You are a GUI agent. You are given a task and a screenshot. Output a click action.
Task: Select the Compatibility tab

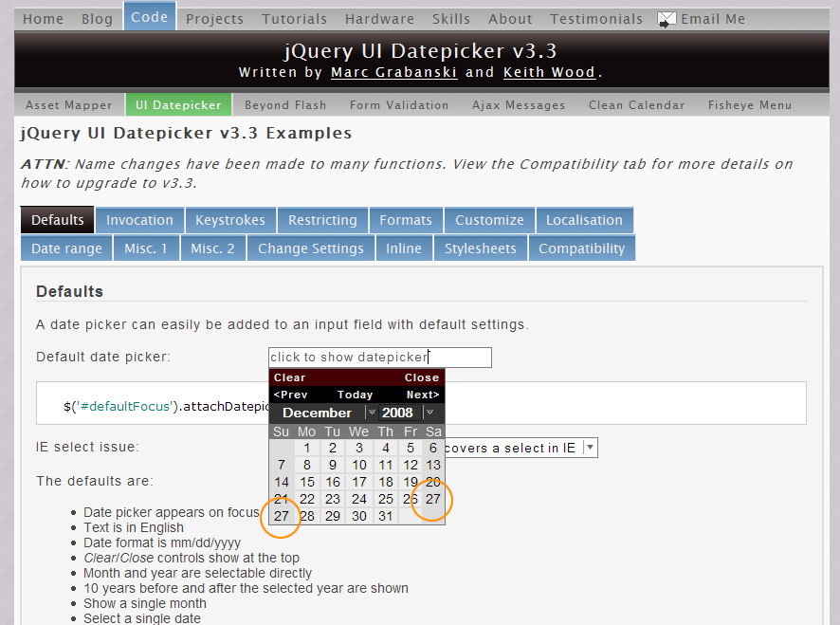click(581, 248)
